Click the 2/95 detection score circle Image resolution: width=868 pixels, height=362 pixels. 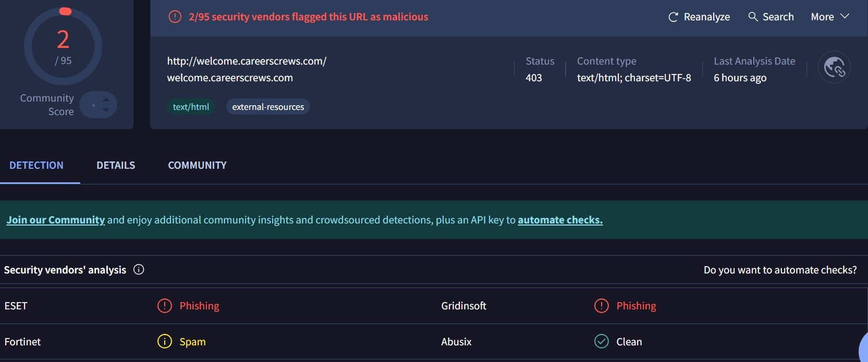(x=63, y=47)
